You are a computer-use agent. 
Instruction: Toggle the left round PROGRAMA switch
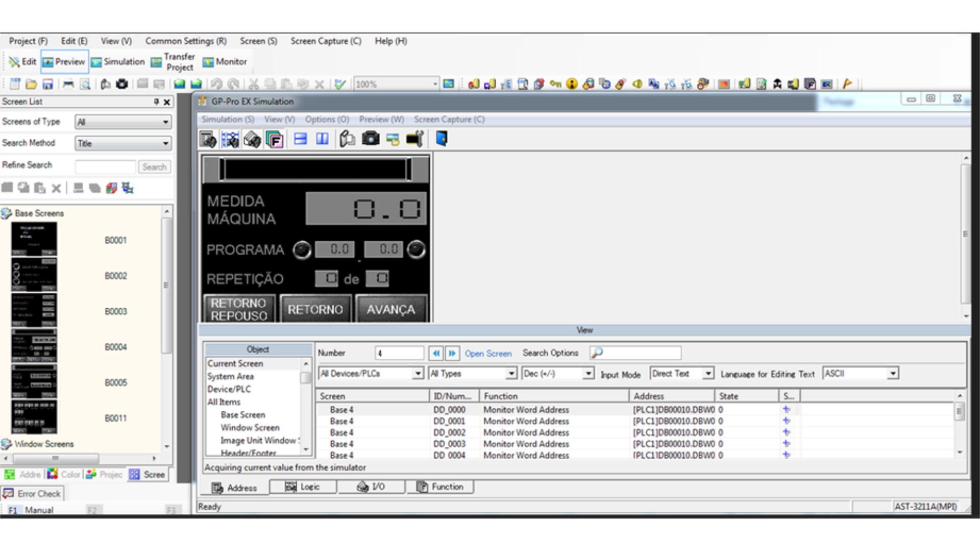pyautogui.click(x=302, y=250)
